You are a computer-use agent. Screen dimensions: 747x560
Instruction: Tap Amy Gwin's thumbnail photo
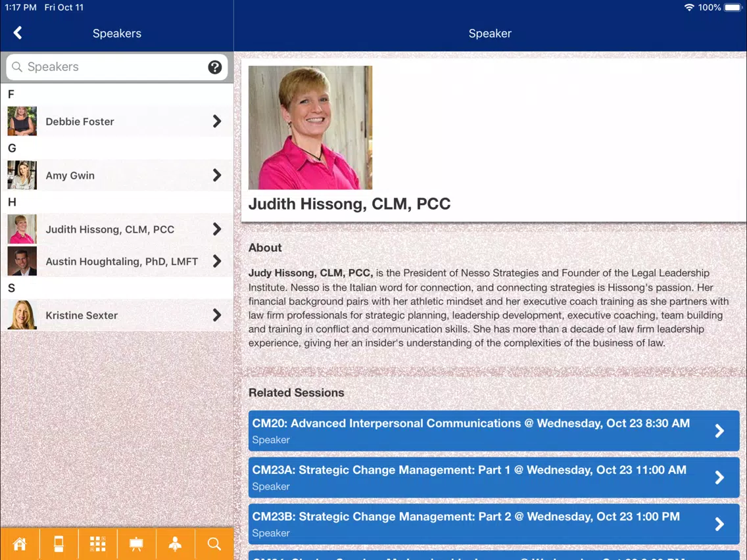click(x=22, y=175)
